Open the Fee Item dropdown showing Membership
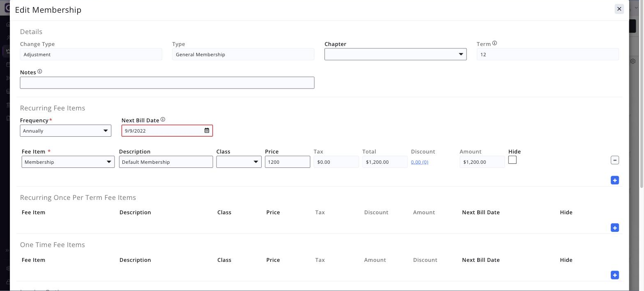Image resolution: width=644 pixels, height=291 pixels. [x=68, y=162]
